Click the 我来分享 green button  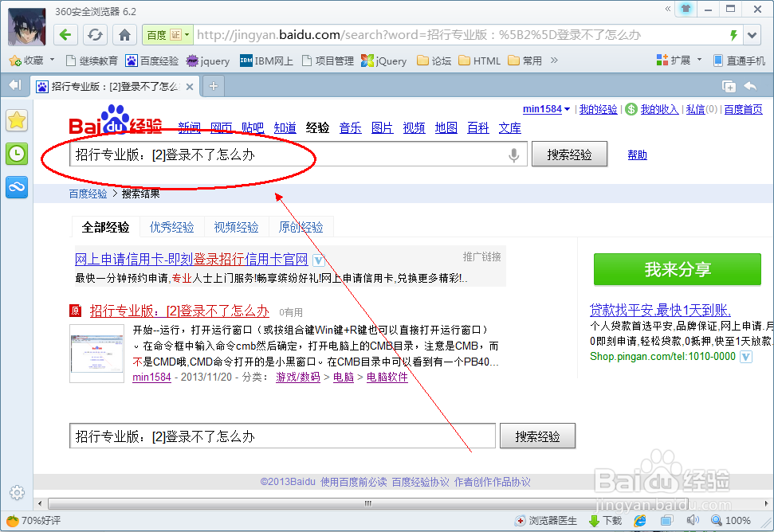tap(677, 270)
